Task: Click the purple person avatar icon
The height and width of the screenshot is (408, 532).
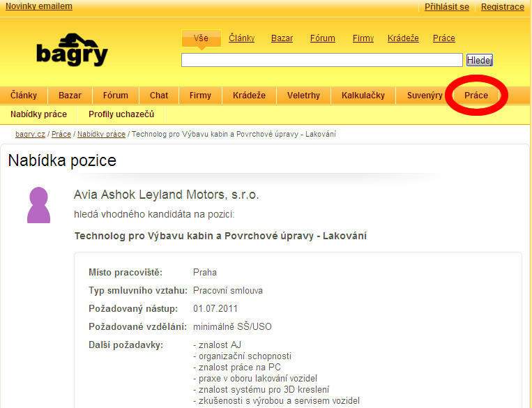Action: coord(38,205)
